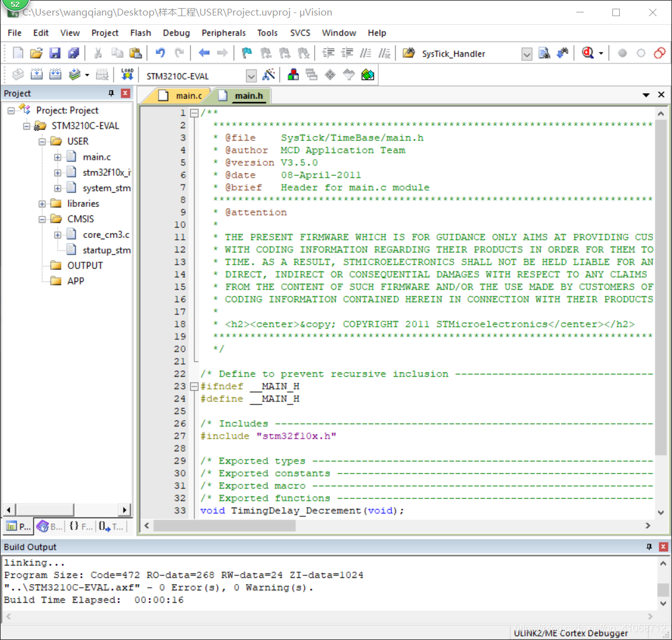Open Options for Target dialog
This screenshot has height=640, width=672.
pos(270,74)
